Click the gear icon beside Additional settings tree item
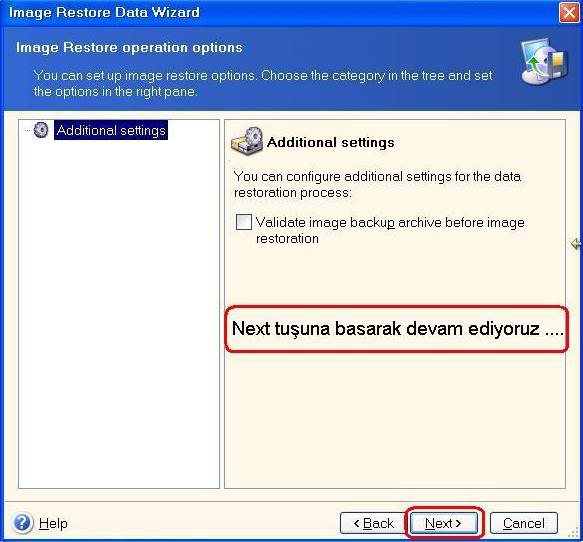The height and width of the screenshot is (542, 583). point(41,130)
